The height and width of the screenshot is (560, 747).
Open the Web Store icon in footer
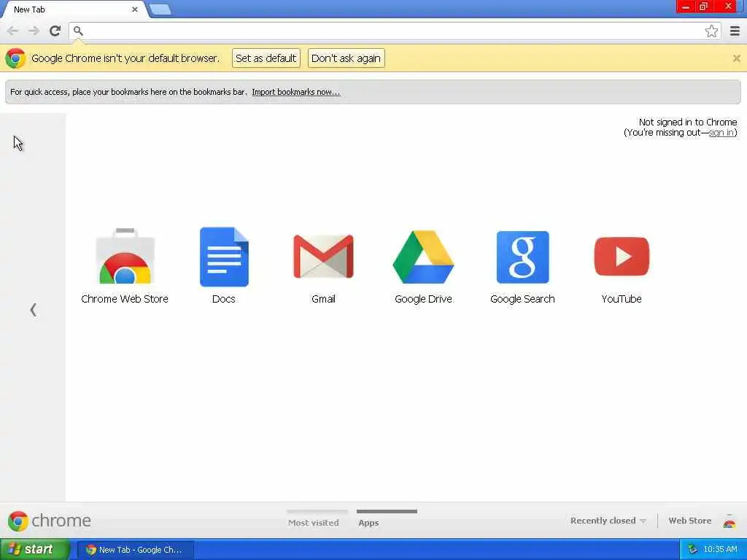click(729, 521)
